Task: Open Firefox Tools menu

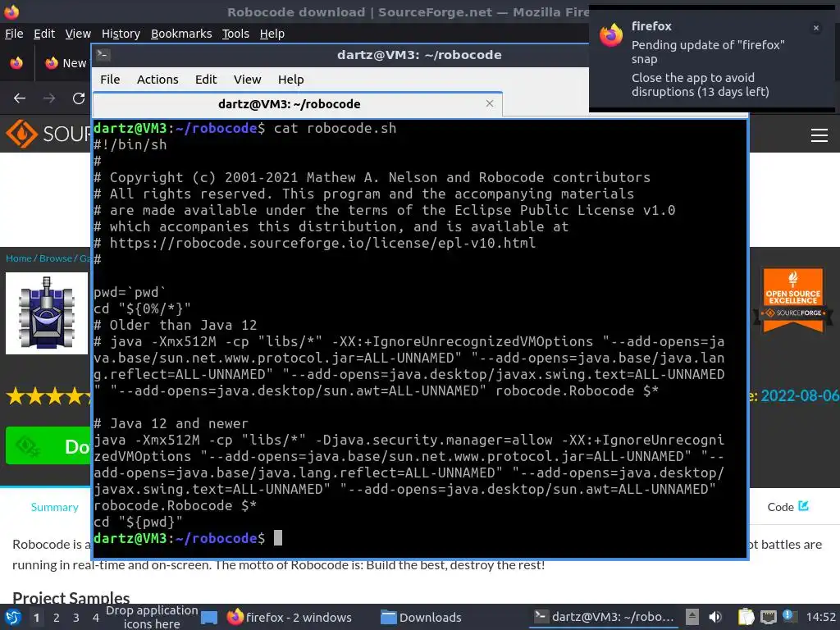Action: pyautogui.click(x=235, y=33)
